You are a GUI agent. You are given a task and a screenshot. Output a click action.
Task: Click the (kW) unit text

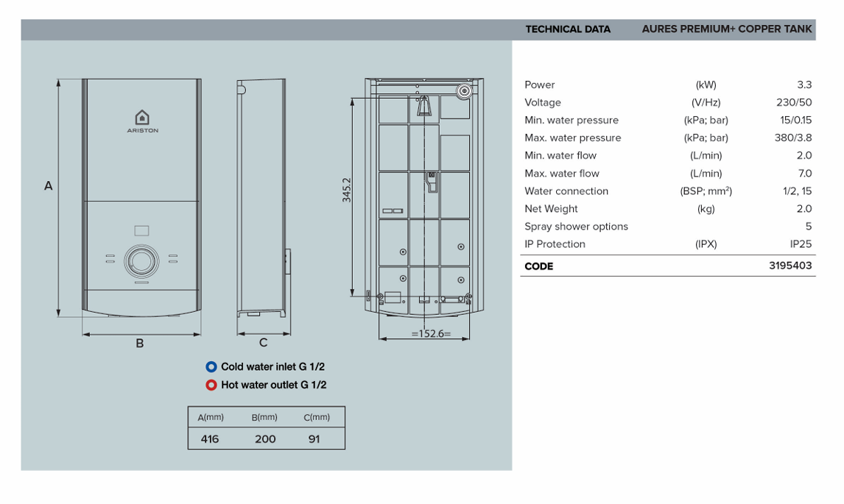706,85
